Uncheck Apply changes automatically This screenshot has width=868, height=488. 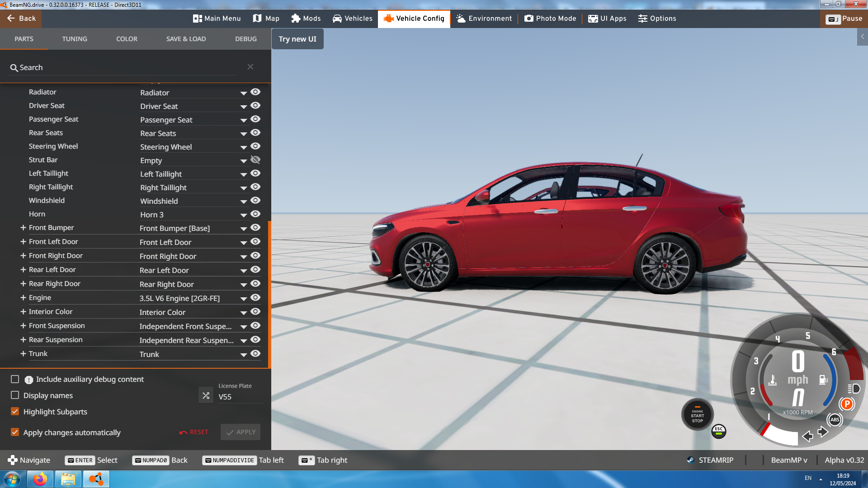(15, 432)
